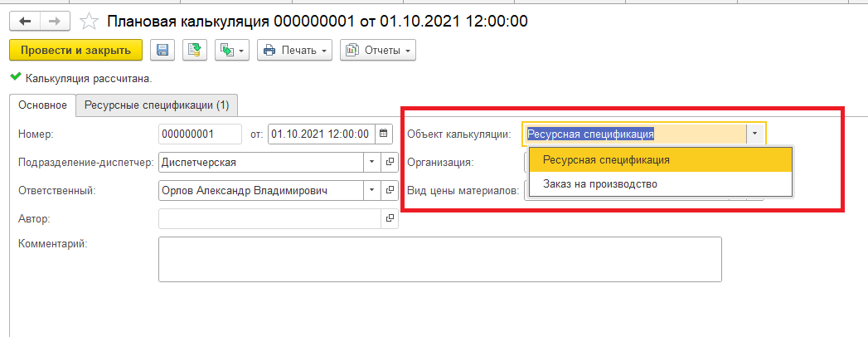
Task: Switch to the Основное tab
Action: click(42, 105)
